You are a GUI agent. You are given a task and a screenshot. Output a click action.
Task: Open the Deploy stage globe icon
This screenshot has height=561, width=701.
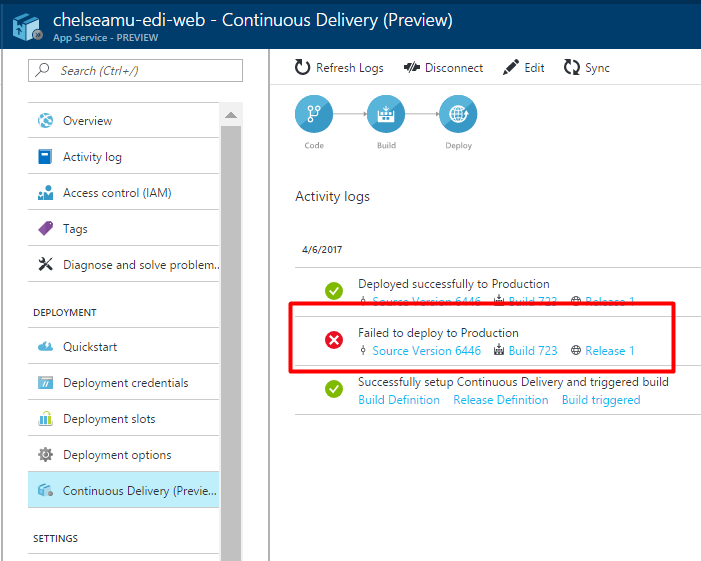point(458,114)
